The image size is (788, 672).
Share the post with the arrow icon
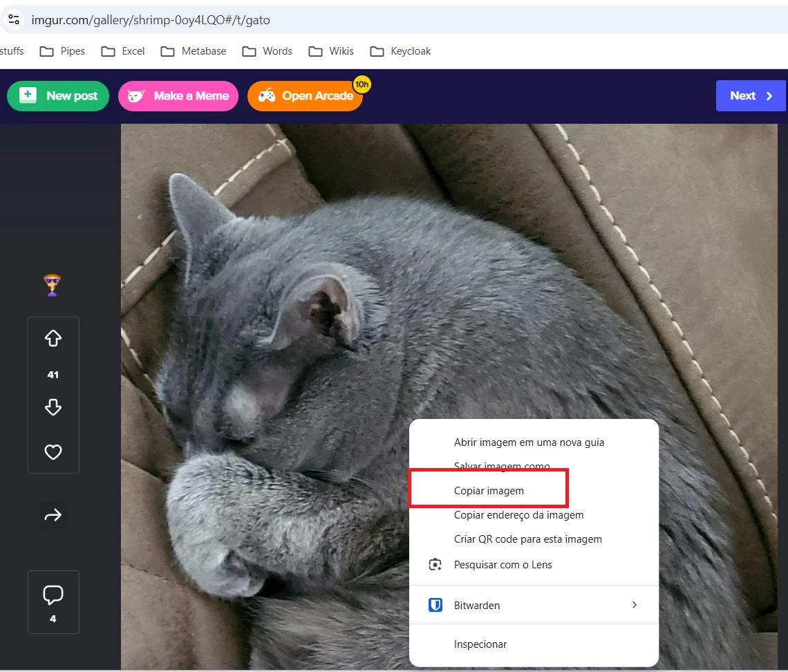tap(53, 515)
